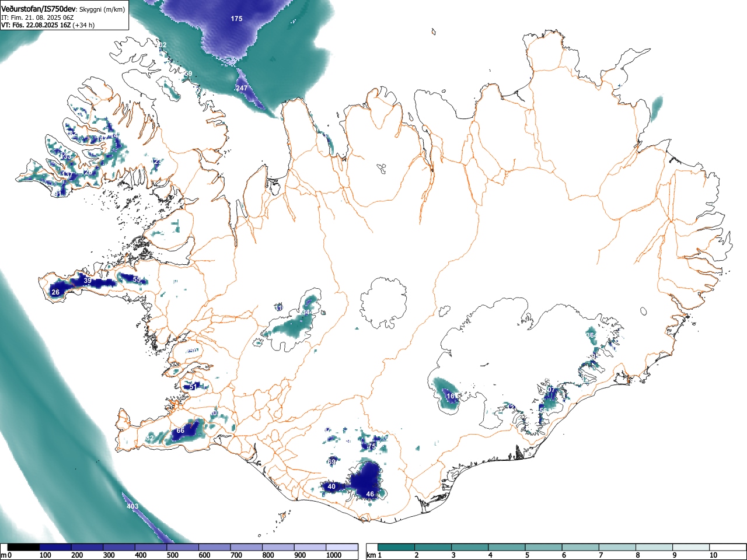Click the 40 value west of Mýrdalsjökull
Screen dimensions: 747x560
pos(331,487)
